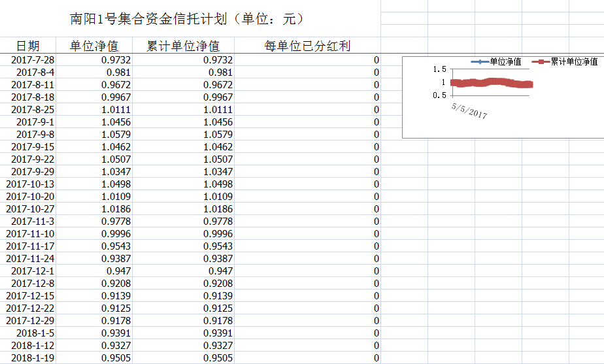Select the date cell 2017-7-28
Viewport: 604px width, 364px height.
(x=33, y=60)
